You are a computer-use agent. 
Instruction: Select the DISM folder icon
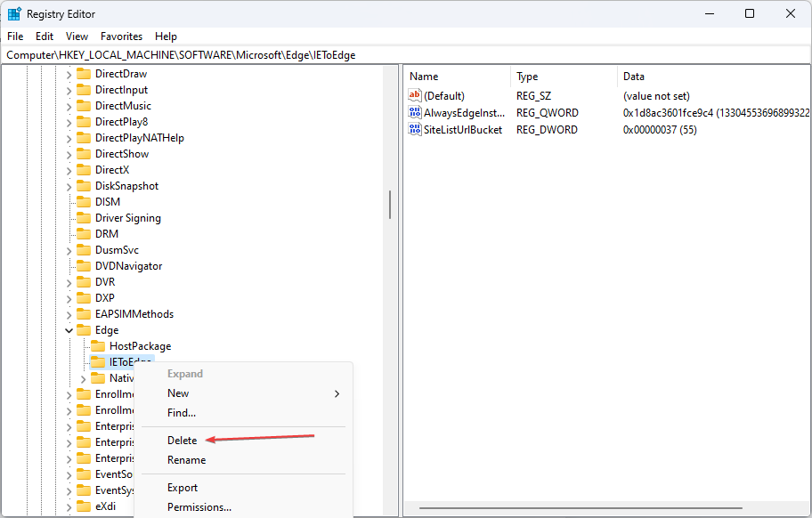coord(84,202)
